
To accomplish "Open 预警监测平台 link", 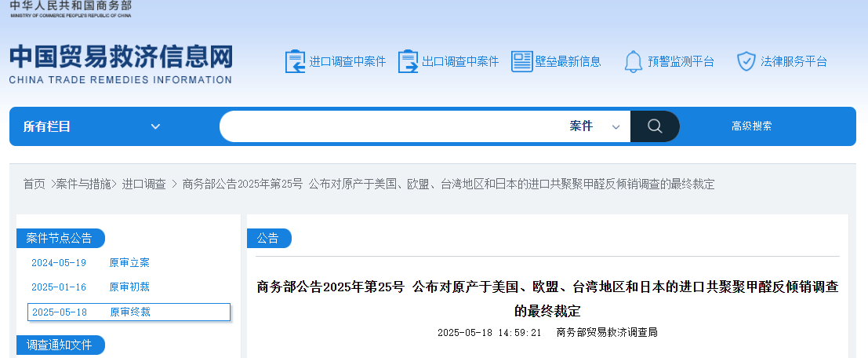I will pos(681,61).
